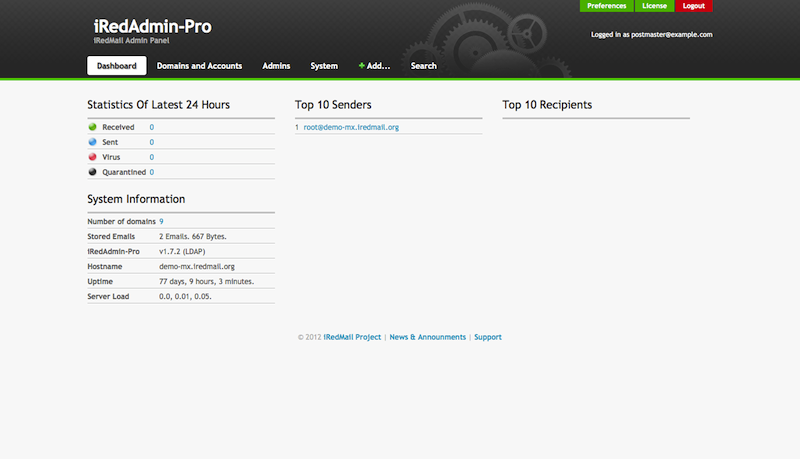Click the 'Server Load' label
The height and width of the screenshot is (459, 800).
point(108,296)
